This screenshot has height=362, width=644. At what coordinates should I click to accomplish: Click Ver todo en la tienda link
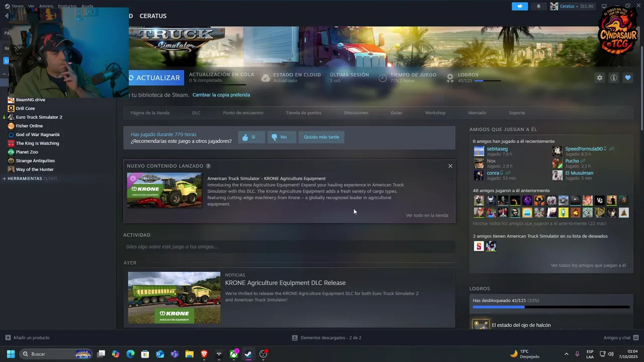point(427,215)
